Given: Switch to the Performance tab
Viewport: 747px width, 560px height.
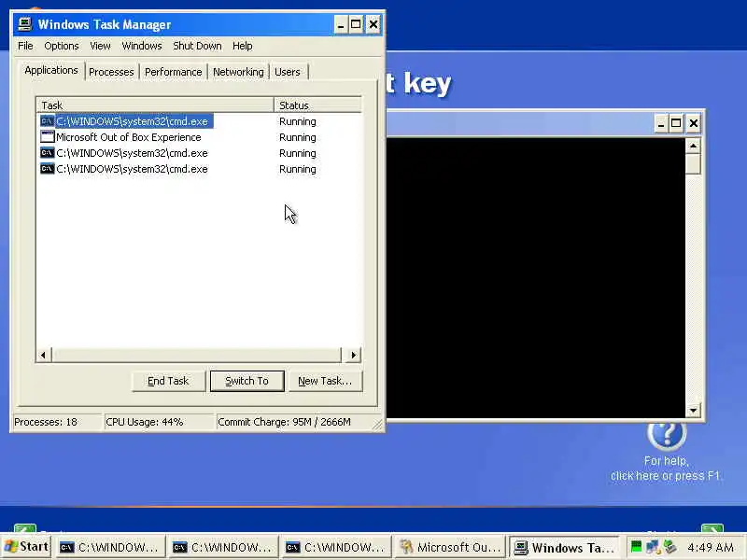Looking at the screenshot, I should coord(174,72).
